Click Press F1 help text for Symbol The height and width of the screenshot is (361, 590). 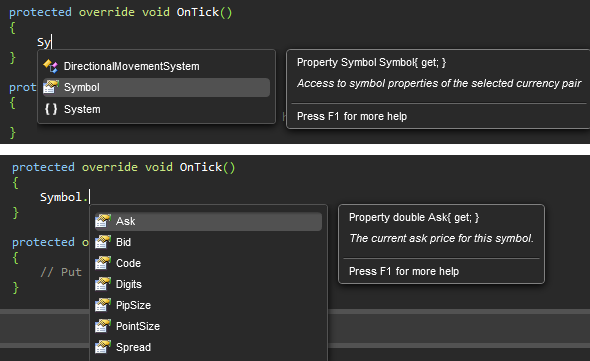tap(352, 116)
